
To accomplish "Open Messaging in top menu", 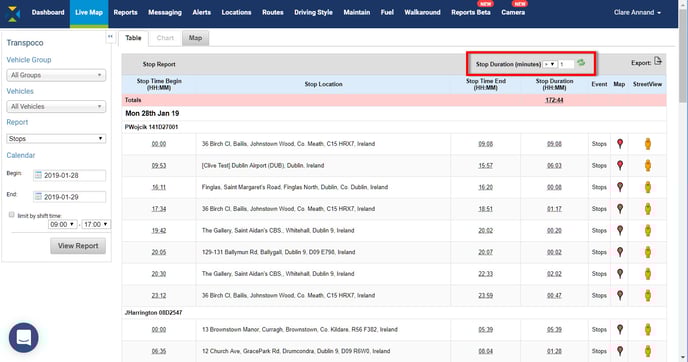I will pos(165,12).
